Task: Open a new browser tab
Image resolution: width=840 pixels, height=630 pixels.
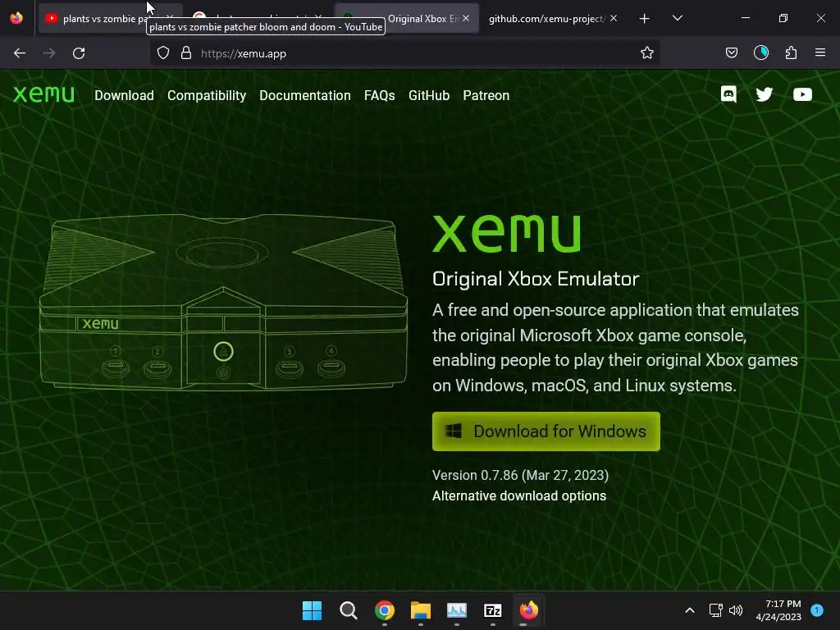Action: tap(645, 19)
